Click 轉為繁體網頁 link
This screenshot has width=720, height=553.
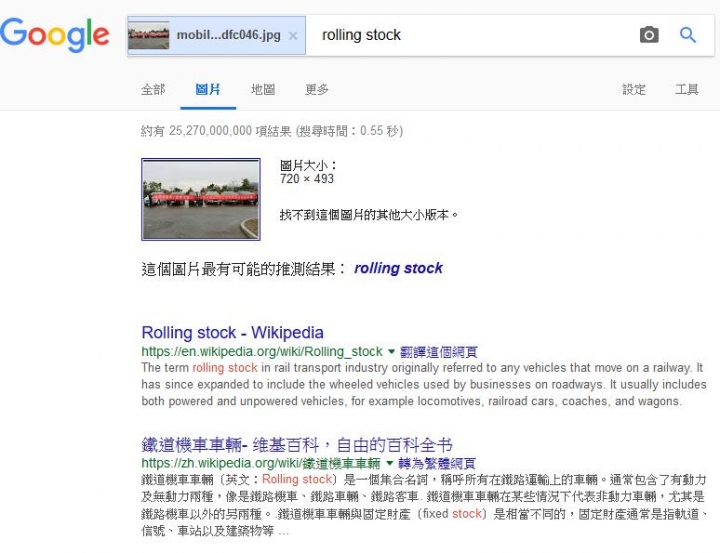(x=437, y=463)
